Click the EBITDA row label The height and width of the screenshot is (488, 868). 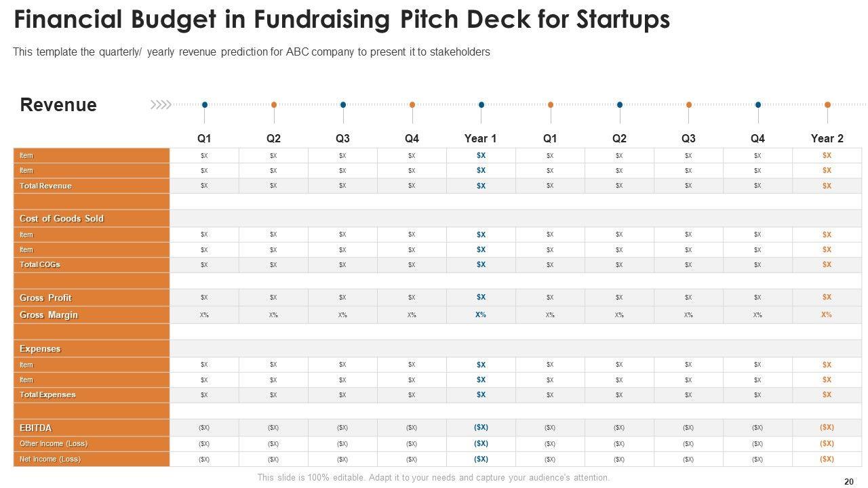pyautogui.click(x=36, y=428)
